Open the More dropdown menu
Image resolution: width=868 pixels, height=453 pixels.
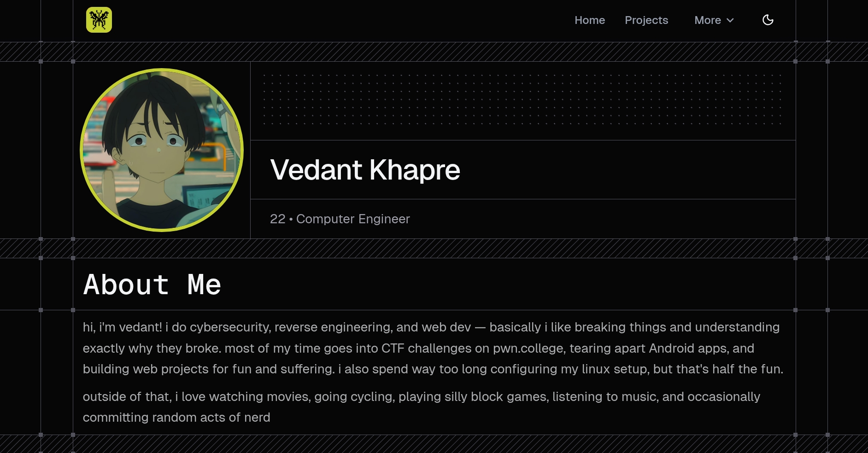coord(708,20)
